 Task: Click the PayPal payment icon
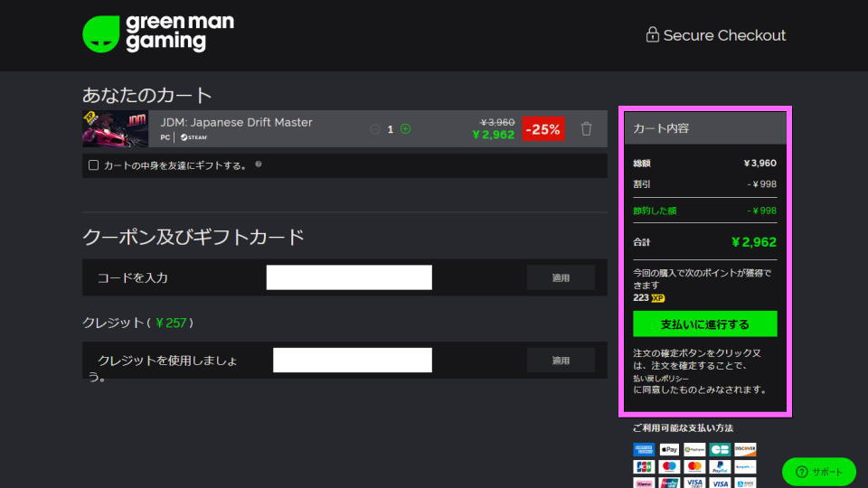coord(720,466)
